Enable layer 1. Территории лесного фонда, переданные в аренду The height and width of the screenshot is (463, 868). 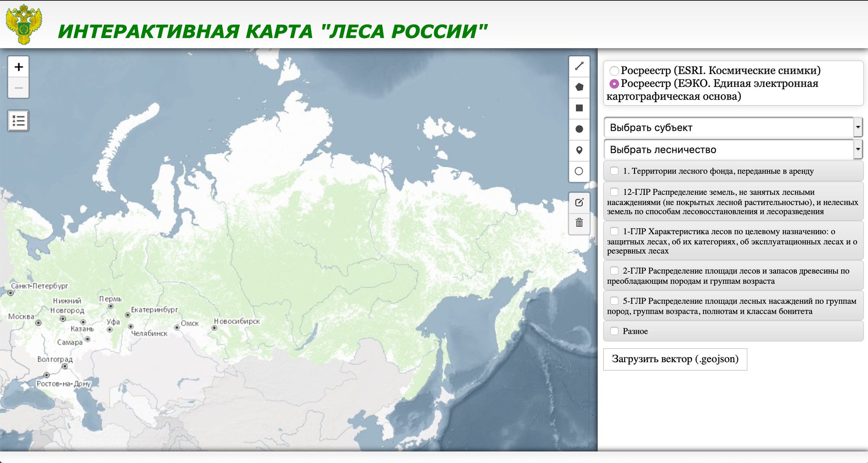coord(614,171)
